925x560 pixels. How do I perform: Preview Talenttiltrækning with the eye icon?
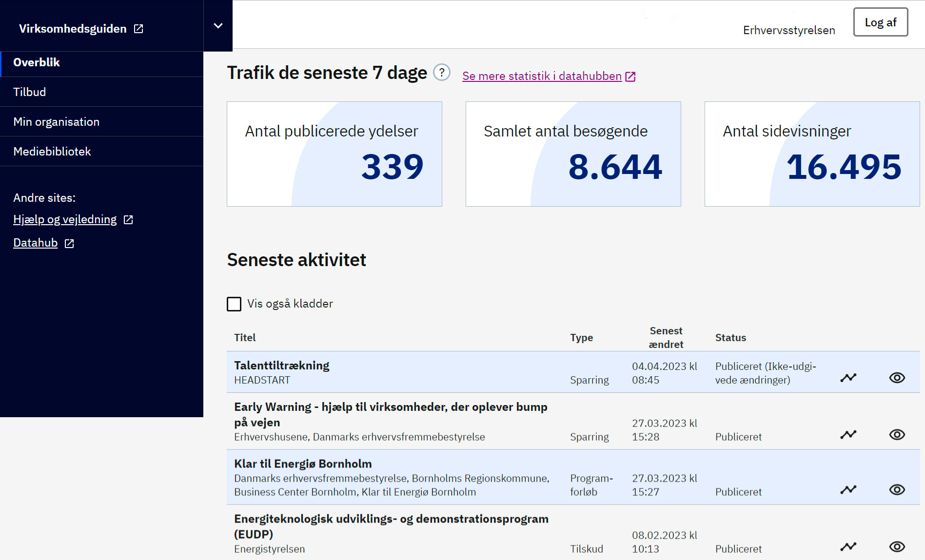(x=897, y=378)
